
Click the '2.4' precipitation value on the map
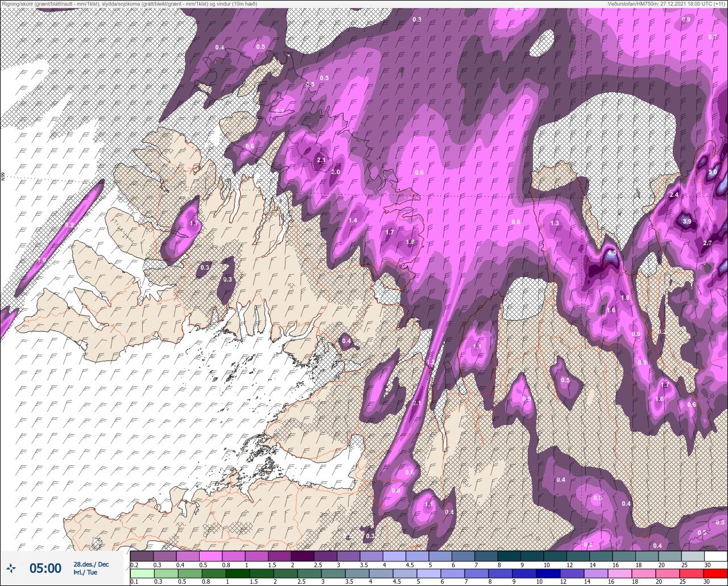[x=674, y=195]
